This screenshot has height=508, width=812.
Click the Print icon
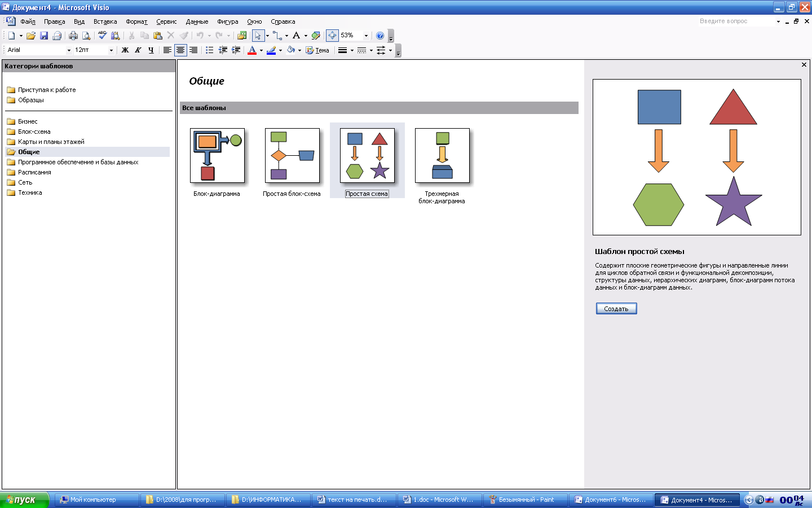click(73, 36)
